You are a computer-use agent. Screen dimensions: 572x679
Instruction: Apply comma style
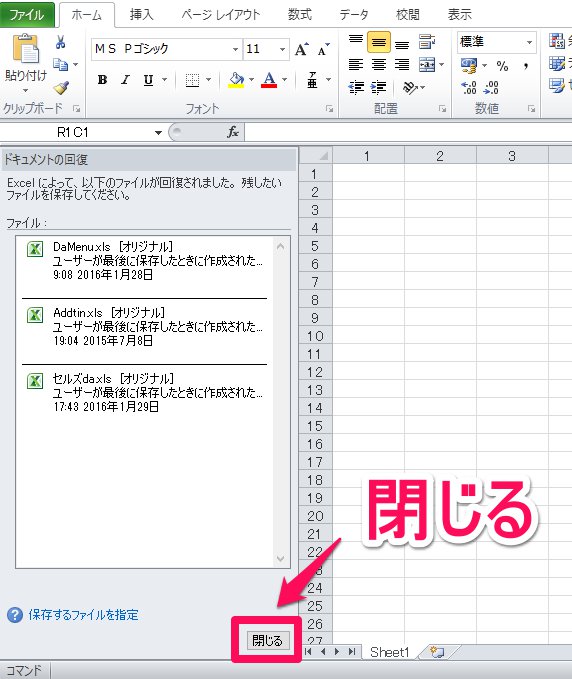click(x=526, y=65)
